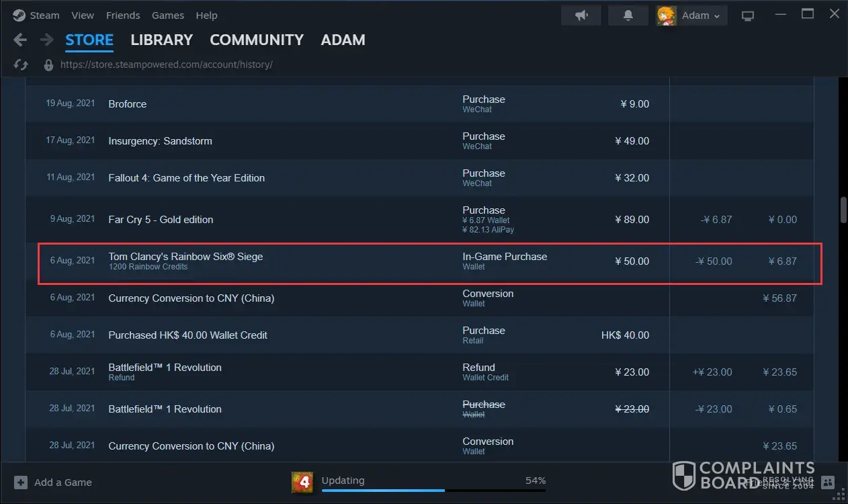This screenshot has height=504, width=848.
Task: Switch to the LIBRARY tab
Action: (x=161, y=40)
